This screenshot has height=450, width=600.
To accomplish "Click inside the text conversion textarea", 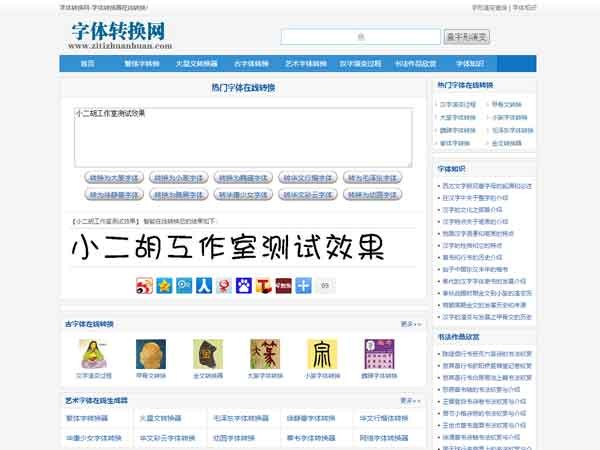I will (x=243, y=136).
